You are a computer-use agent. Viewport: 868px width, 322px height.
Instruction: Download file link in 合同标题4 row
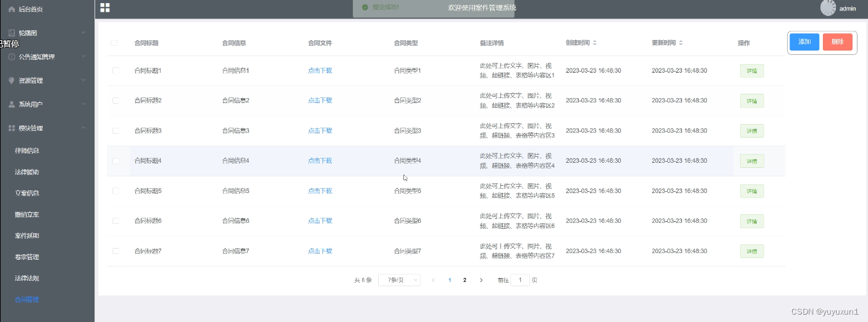click(320, 161)
